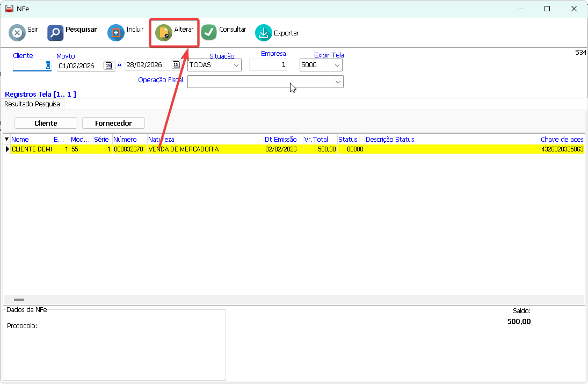Expand the Exibir Tela dropdown
The image size is (588, 384).
337,66
